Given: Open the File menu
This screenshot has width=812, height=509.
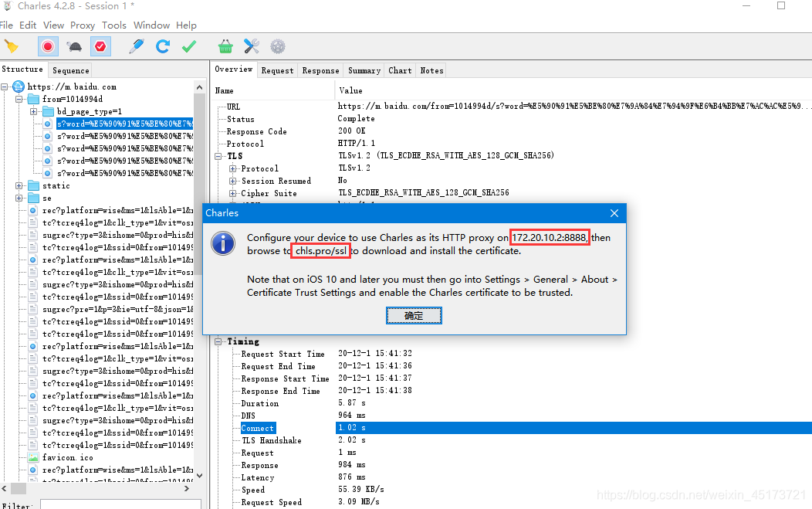Looking at the screenshot, I should coord(6,25).
